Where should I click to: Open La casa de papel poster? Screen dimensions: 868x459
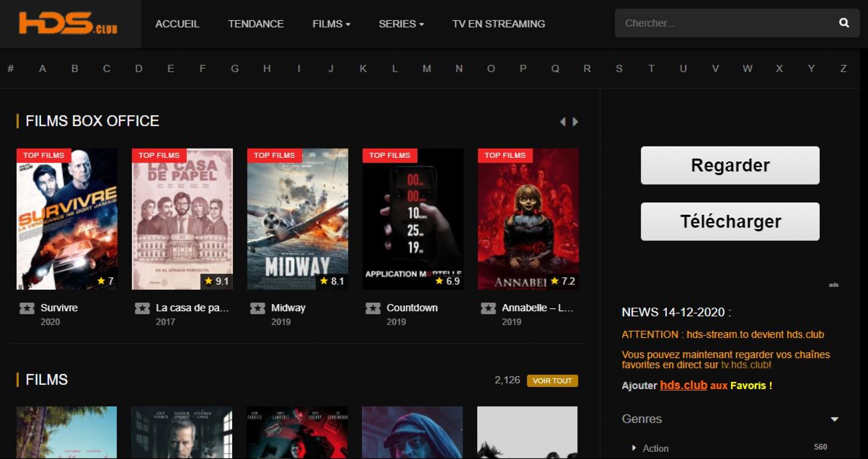[x=182, y=219]
